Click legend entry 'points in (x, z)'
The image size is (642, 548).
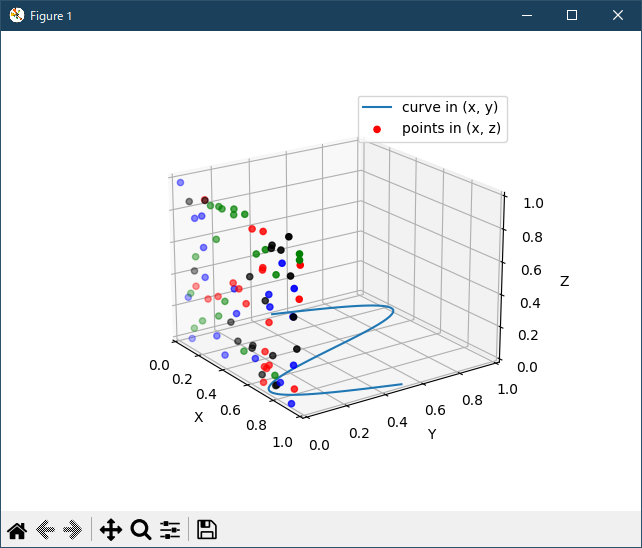[451, 129]
